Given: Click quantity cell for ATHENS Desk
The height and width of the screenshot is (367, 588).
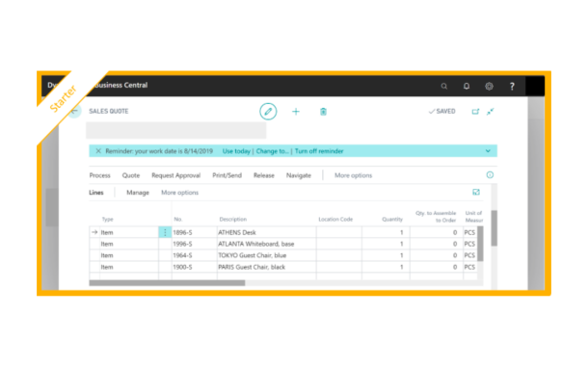Looking at the screenshot, I should 386,232.
